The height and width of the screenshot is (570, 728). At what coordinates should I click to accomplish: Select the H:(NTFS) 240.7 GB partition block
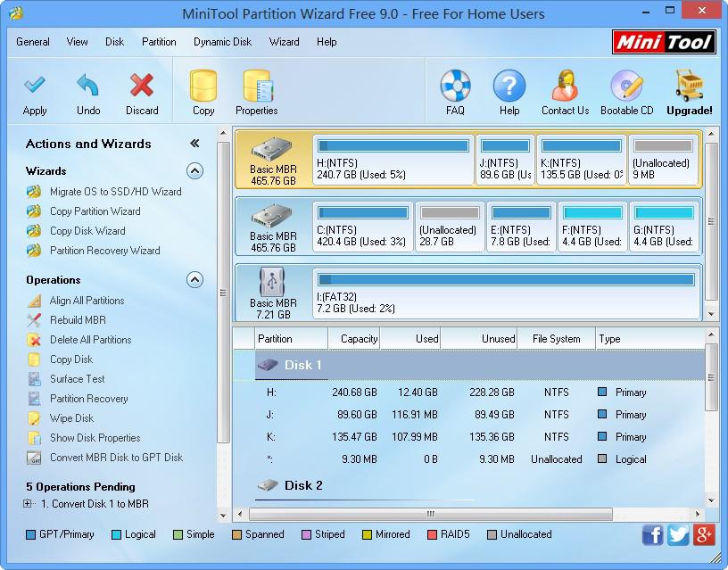click(393, 160)
